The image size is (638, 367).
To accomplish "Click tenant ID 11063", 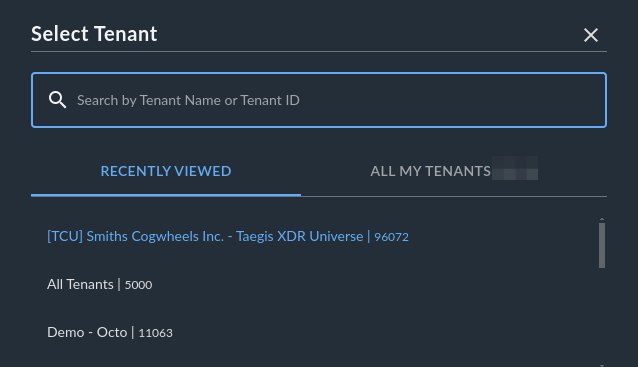I will pos(155,333).
